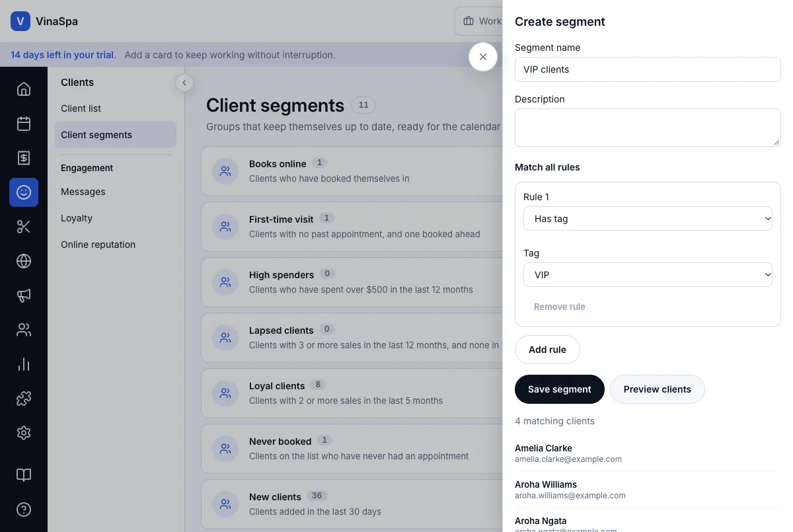Viewport: 793px width, 532px height.
Task: Click the Segment name input field
Action: (x=648, y=69)
